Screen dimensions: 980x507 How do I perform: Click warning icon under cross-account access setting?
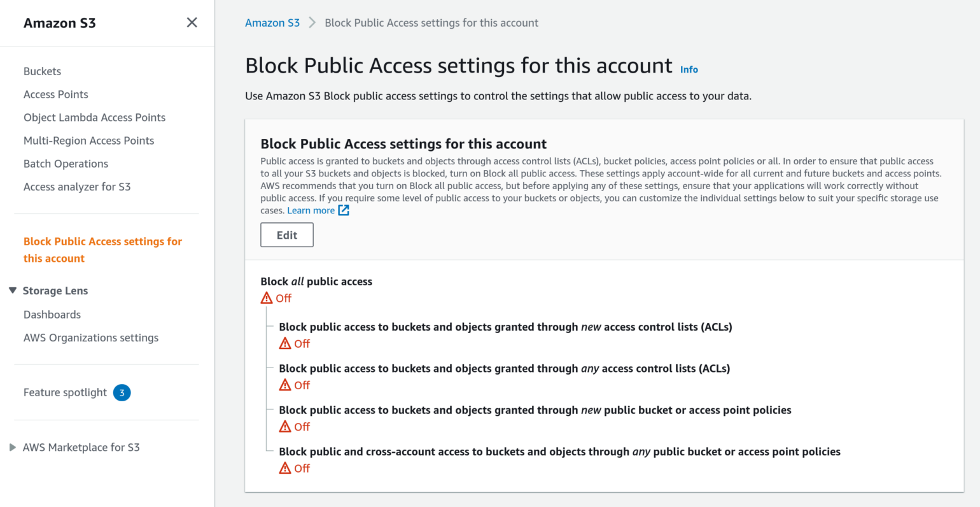tap(285, 468)
